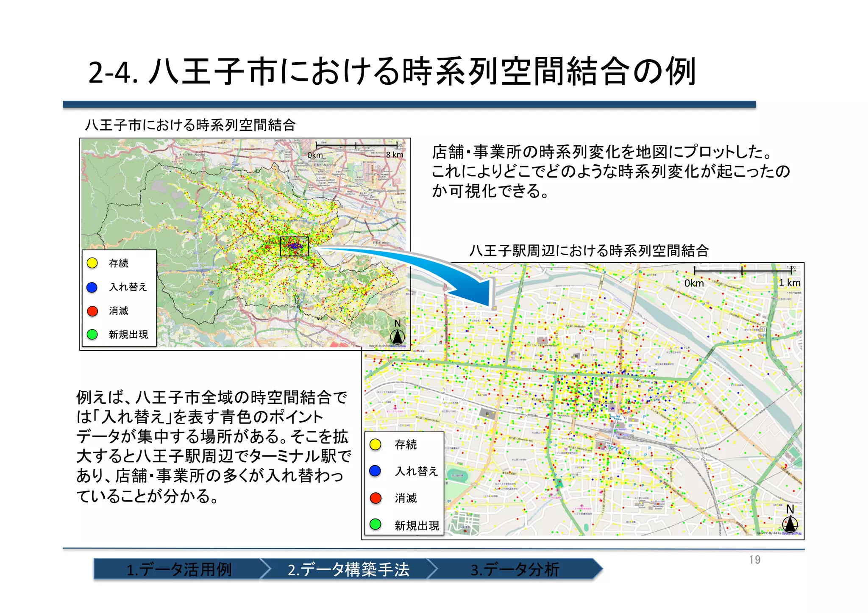Image resolution: width=868 pixels, height=613 pixels.
Task: Click the green 新規出現 swatch in left map legend
Action: [x=92, y=334]
